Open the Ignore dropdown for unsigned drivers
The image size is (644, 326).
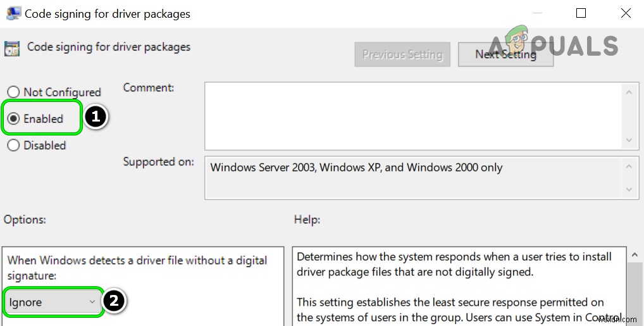(x=53, y=302)
